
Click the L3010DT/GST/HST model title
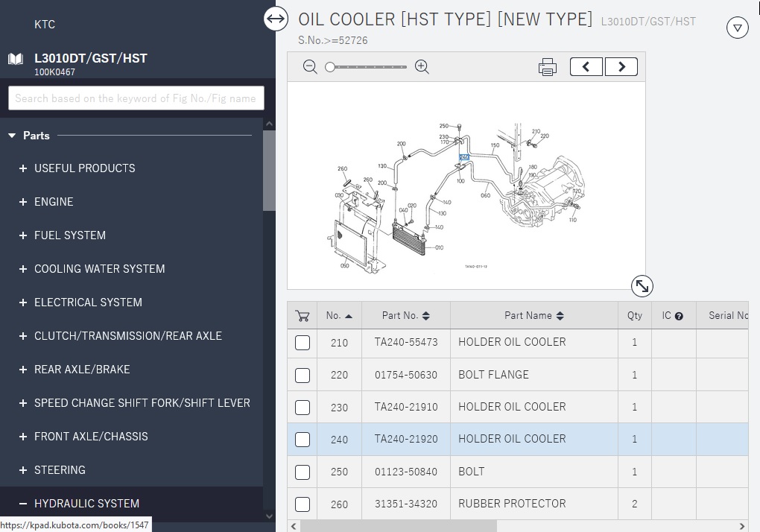point(91,58)
